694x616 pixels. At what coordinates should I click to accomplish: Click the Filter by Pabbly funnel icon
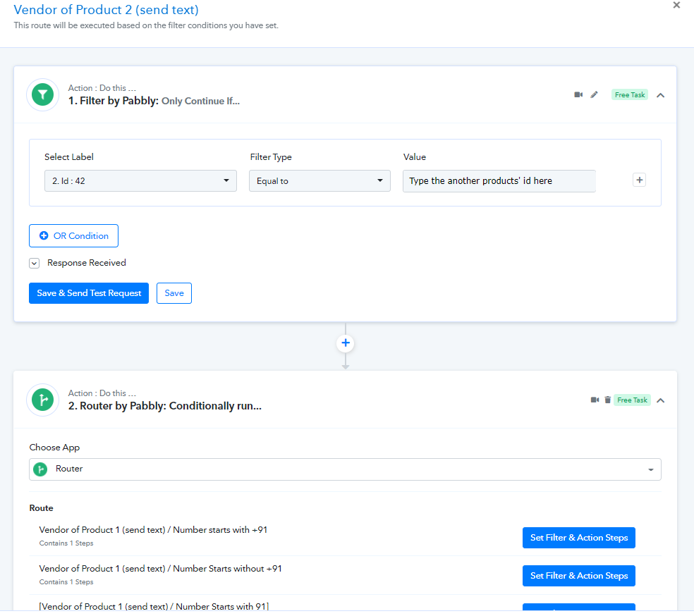click(x=43, y=94)
